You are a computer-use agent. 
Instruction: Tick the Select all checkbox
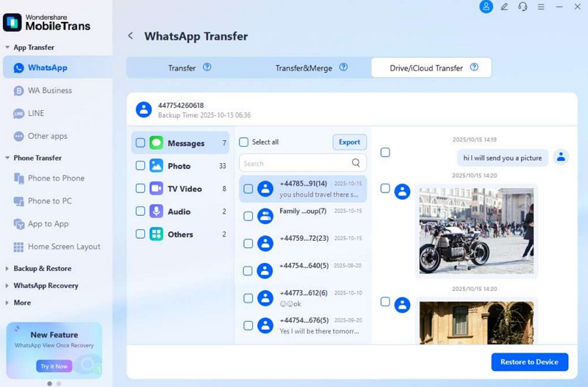[244, 142]
